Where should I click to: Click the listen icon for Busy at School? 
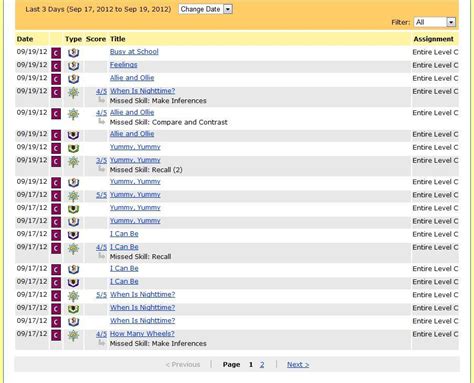coord(73,53)
